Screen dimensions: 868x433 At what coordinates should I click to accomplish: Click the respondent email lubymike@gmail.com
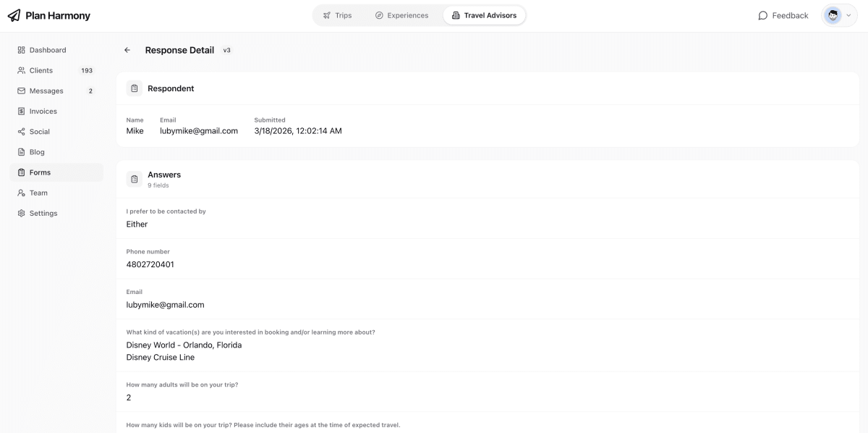point(199,131)
